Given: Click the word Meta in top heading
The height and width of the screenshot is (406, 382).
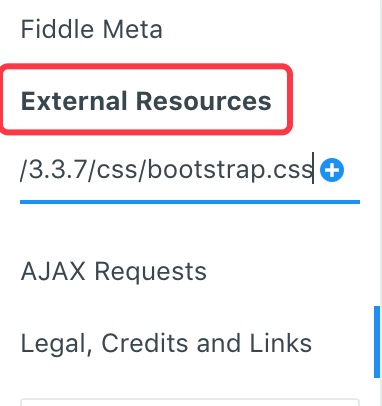Looking at the screenshot, I should tap(132, 29).
